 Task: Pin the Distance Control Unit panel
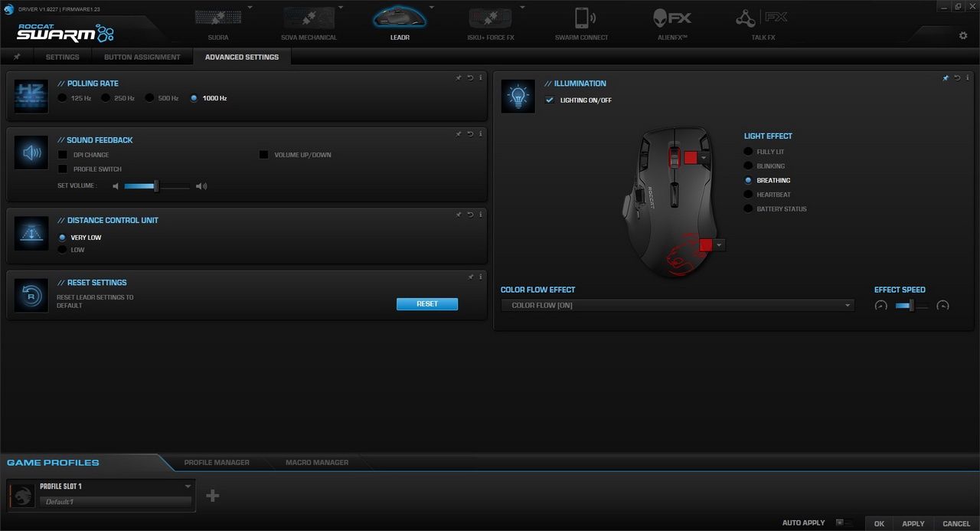click(459, 215)
